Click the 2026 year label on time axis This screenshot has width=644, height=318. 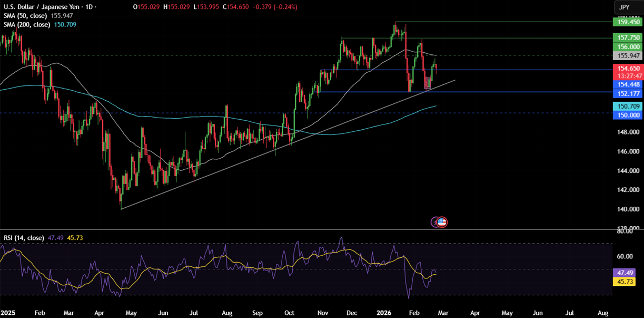click(384, 313)
